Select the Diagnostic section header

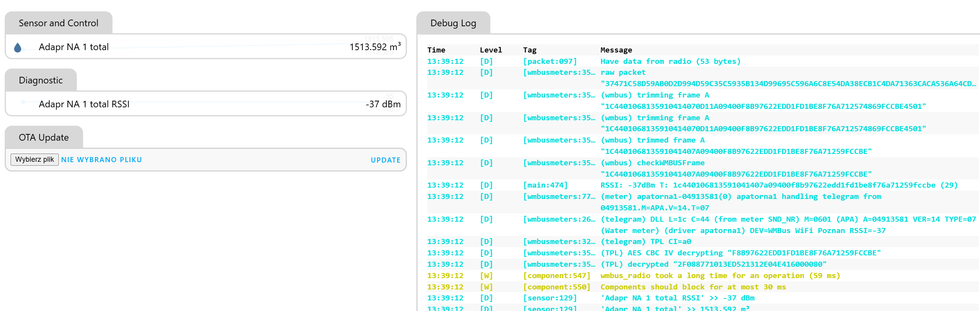point(41,80)
